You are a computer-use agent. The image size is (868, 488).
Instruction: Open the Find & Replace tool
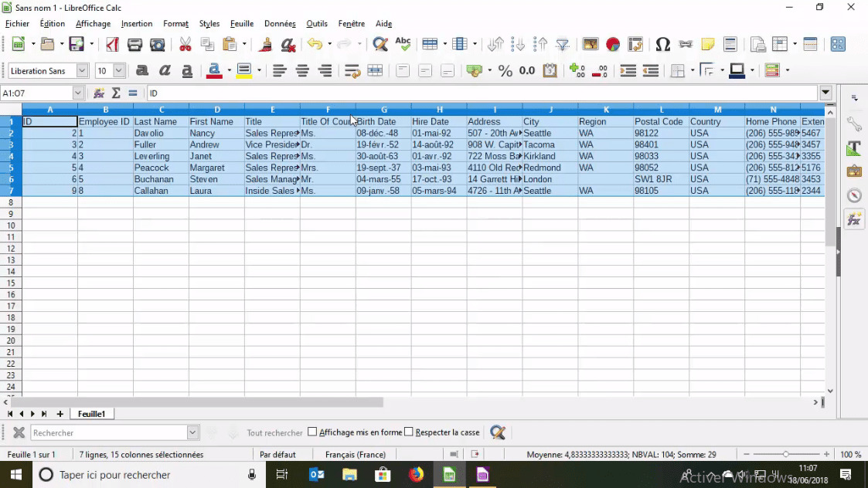(x=380, y=44)
